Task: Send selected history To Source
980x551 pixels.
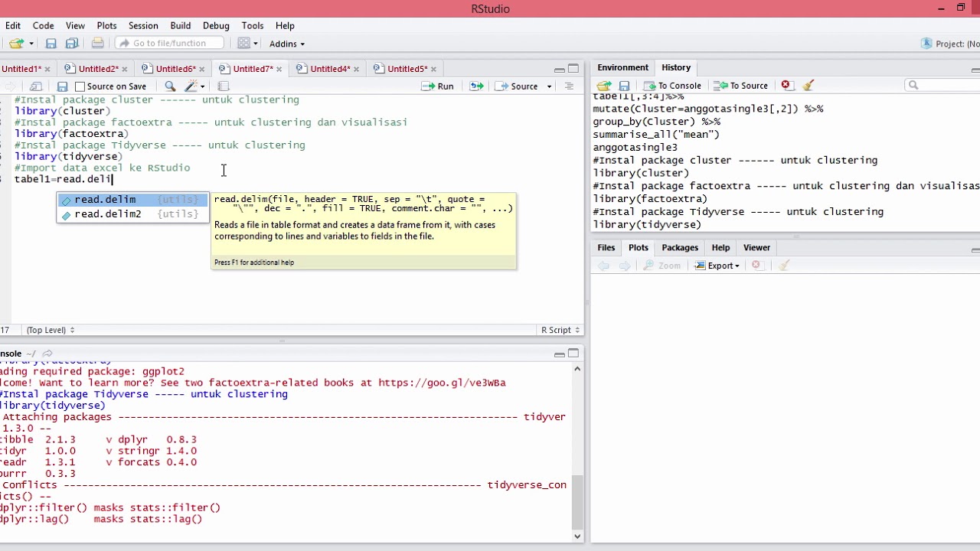Action: click(x=740, y=86)
